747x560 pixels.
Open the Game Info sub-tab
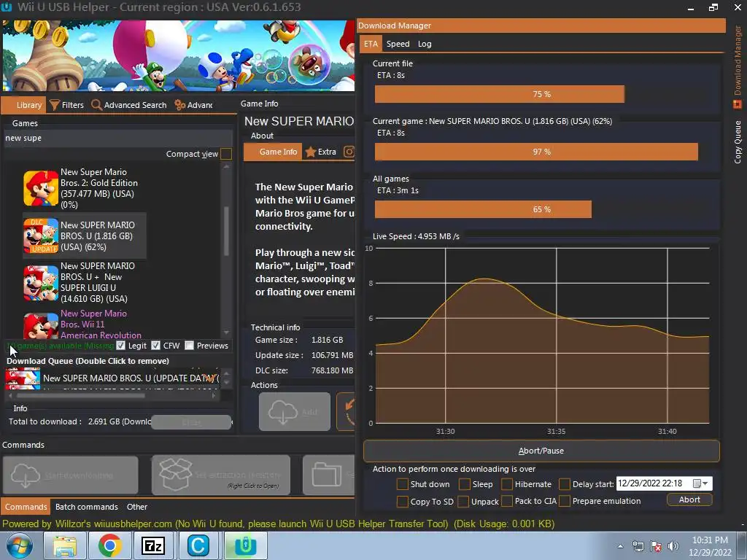point(273,152)
